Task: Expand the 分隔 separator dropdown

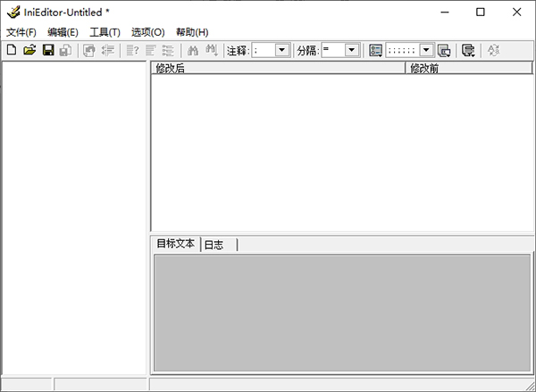Action: click(351, 51)
